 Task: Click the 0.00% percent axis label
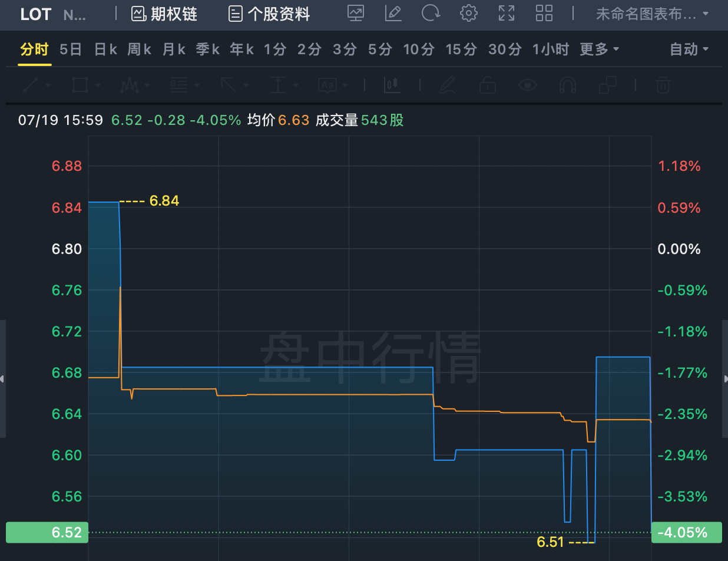point(679,249)
